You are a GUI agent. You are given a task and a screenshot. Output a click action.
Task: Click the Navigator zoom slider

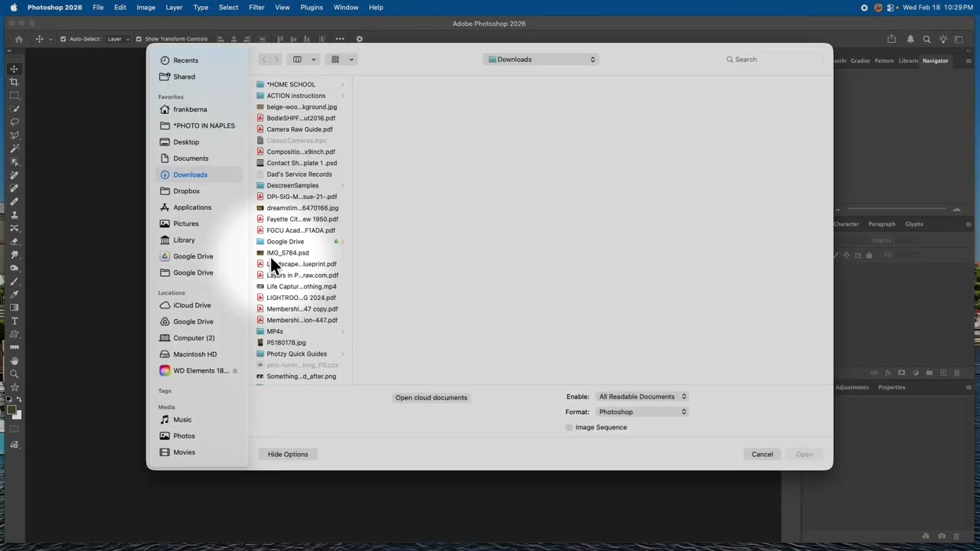click(897, 209)
